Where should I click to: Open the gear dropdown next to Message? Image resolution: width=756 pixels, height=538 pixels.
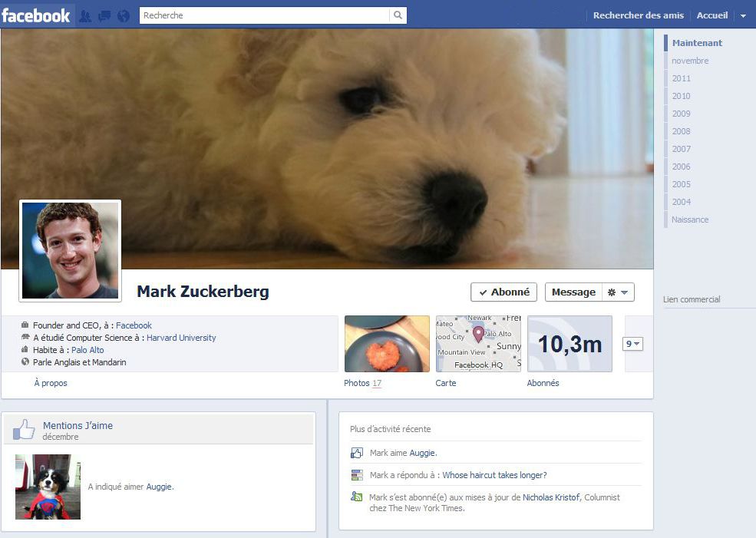coord(618,292)
